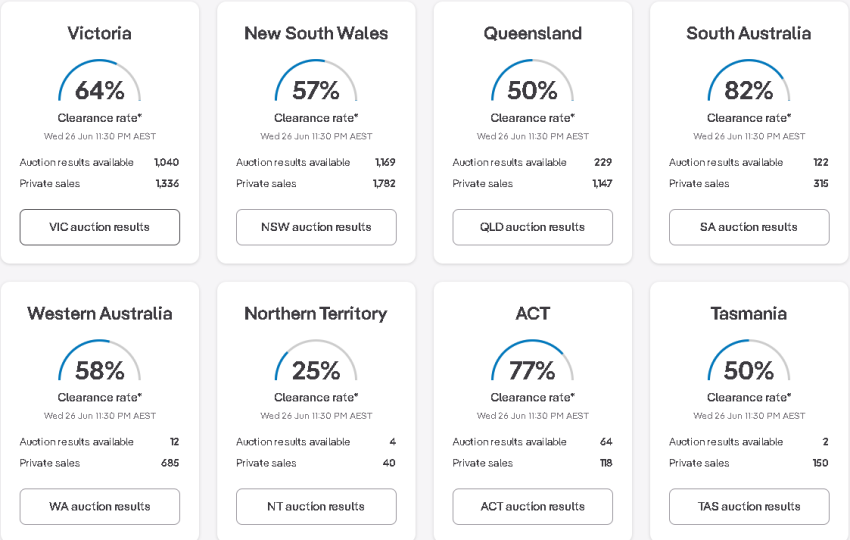Image resolution: width=850 pixels, height=540 pixels.
Task: Open QLD auction results
Action: pos(532,227)
